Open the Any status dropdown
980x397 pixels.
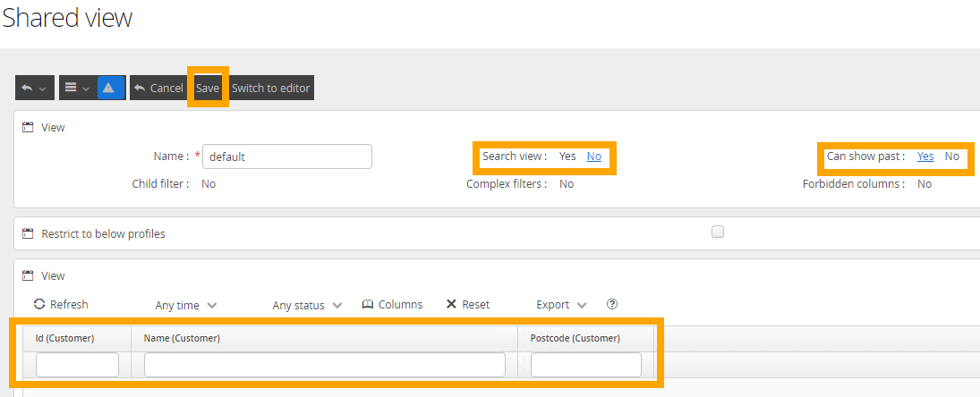[307, 305]
